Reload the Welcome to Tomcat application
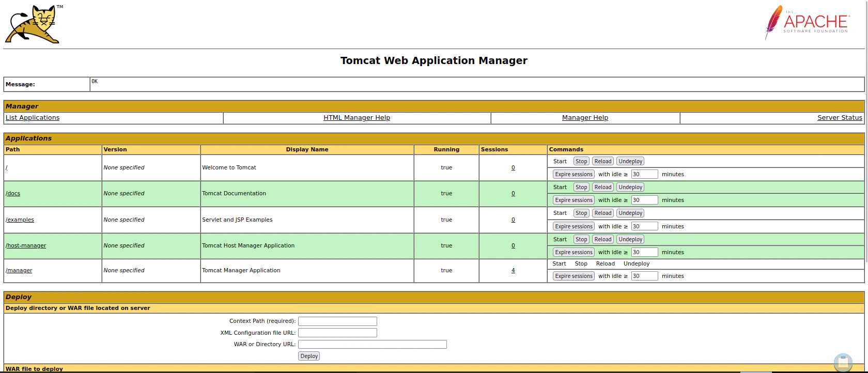The width and height of the screenshot is (868, 373). point(603,161)
